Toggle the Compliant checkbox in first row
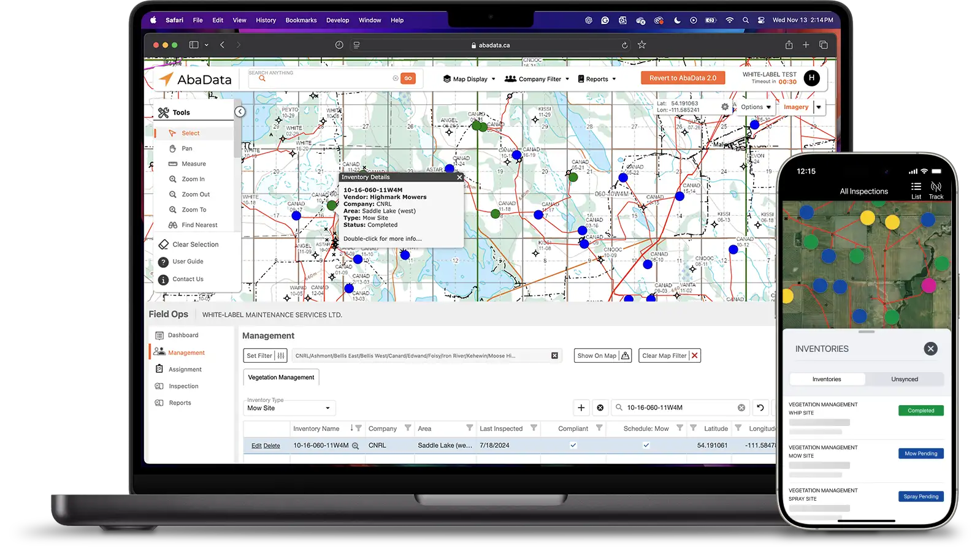Screen dimensions: 980x551 click(x=573, y=446)
